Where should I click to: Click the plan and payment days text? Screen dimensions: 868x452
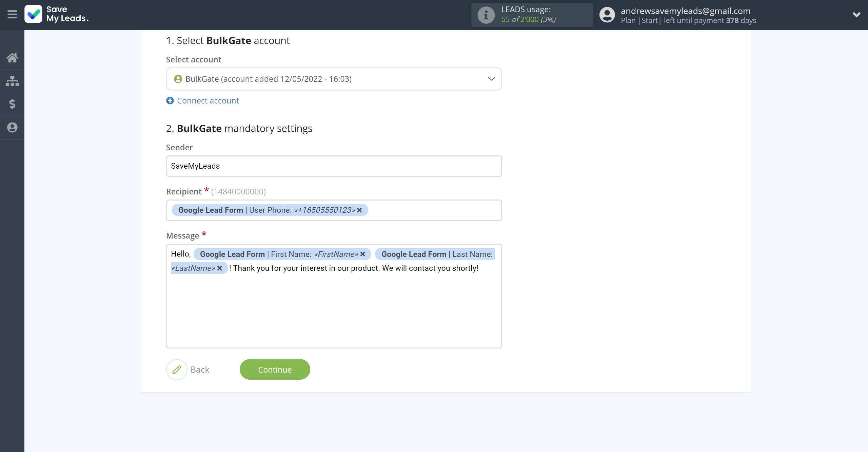pos(688,21)
